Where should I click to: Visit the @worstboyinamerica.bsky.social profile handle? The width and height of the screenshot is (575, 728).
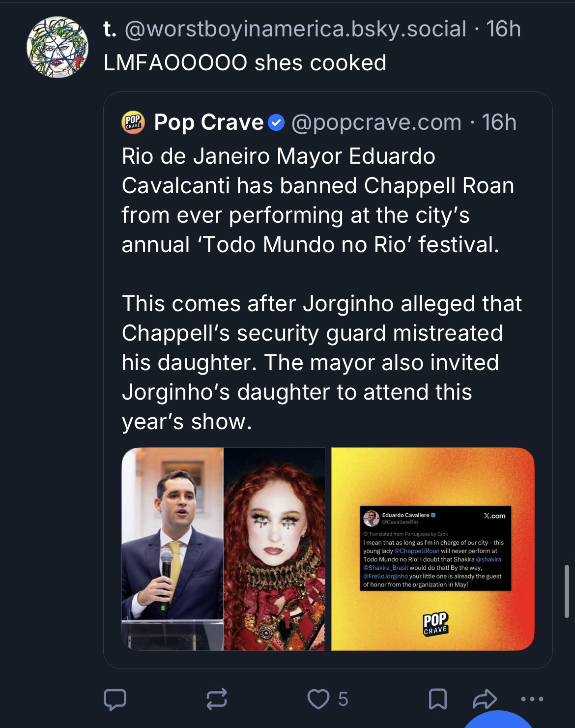pos(296,29)
